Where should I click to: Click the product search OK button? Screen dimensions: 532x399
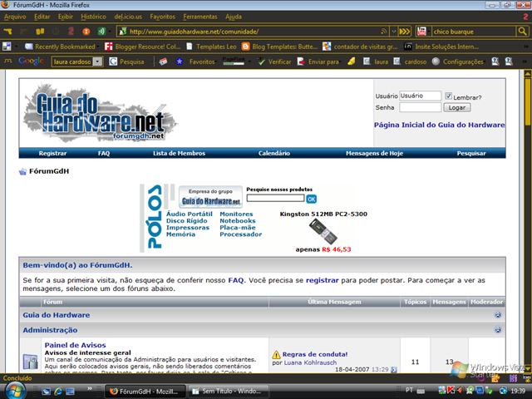coord(311,199)
